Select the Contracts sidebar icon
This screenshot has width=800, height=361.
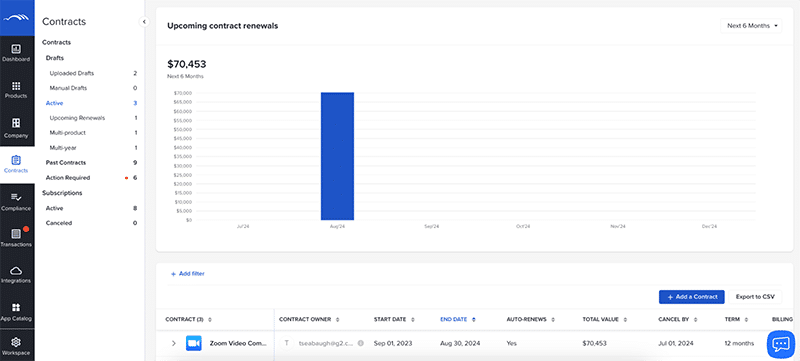pos(17,164)
